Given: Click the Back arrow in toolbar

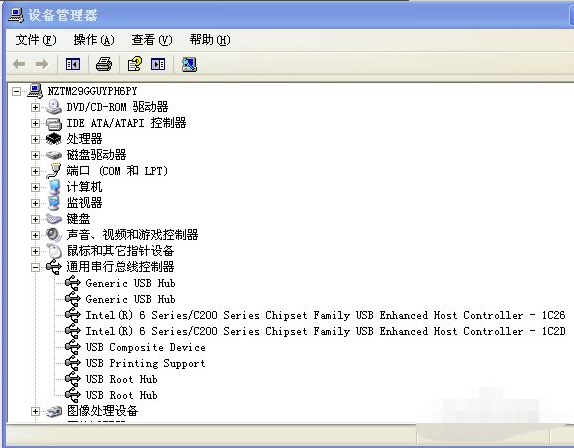Looking at the screenshot, I should click(19, 64).
